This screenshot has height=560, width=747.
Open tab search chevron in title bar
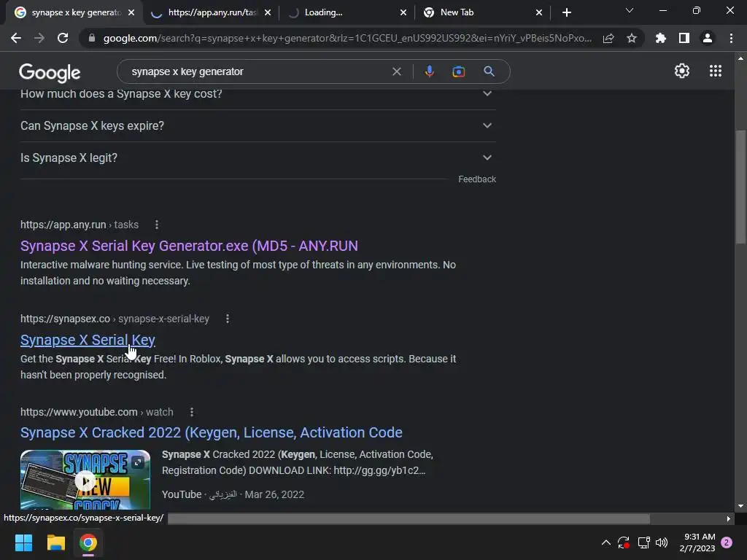click(x=630, y=10)
